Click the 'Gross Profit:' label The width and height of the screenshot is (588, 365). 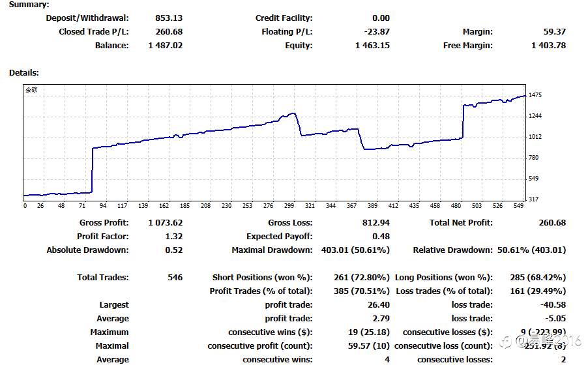pos(104,223)
